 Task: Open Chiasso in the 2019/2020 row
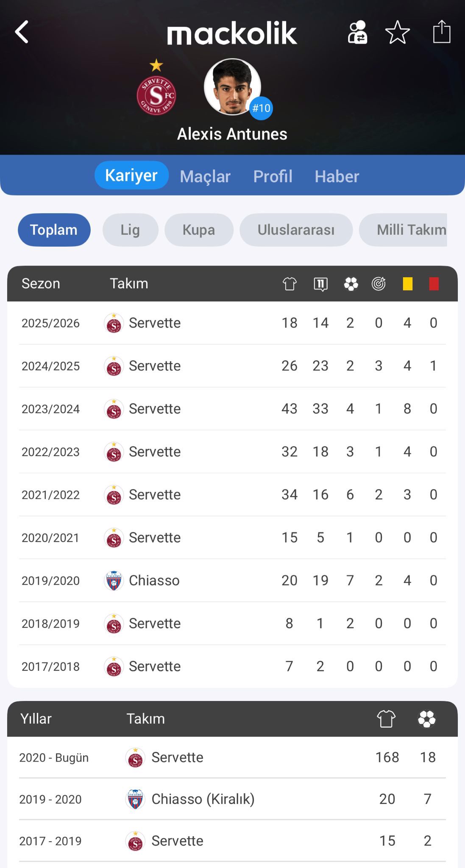coord(154,580)
